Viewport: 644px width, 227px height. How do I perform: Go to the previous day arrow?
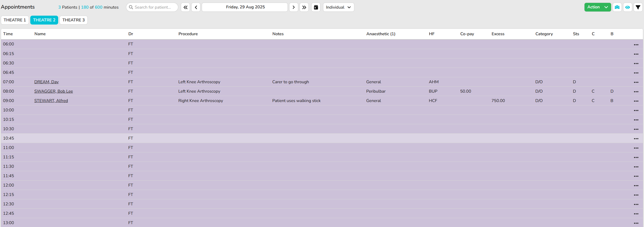pyautogui.click(x=196, y=7)
